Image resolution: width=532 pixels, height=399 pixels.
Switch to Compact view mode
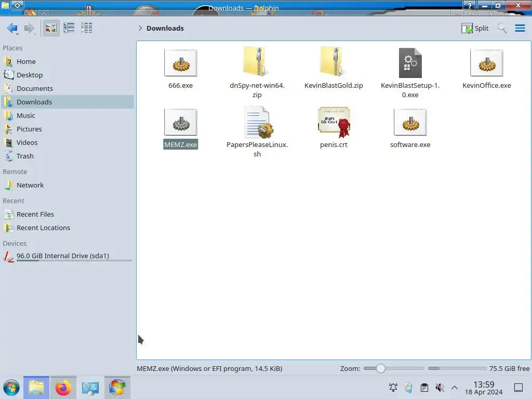[69, 28]
